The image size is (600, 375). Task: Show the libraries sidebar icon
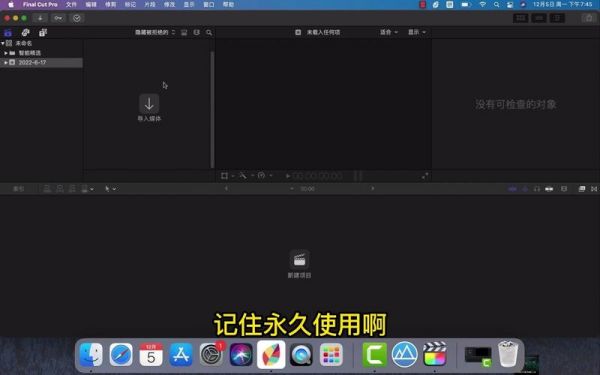[8, 33]
